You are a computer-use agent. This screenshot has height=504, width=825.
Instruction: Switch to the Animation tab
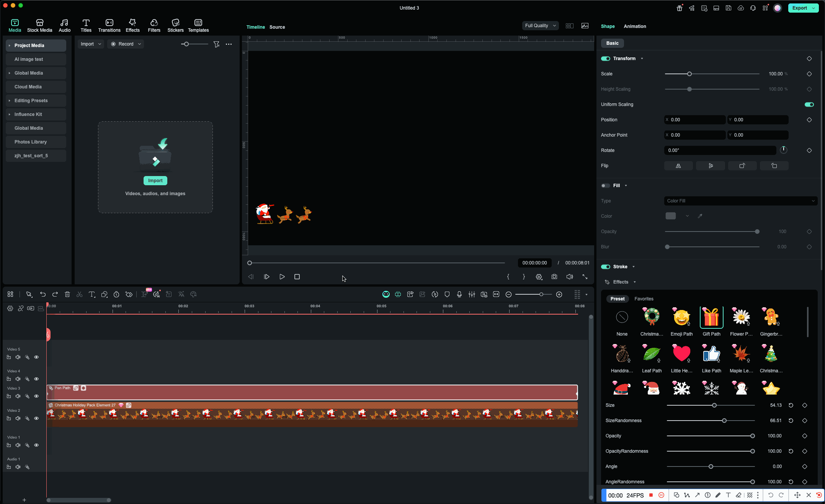click(x=635, y=26)
